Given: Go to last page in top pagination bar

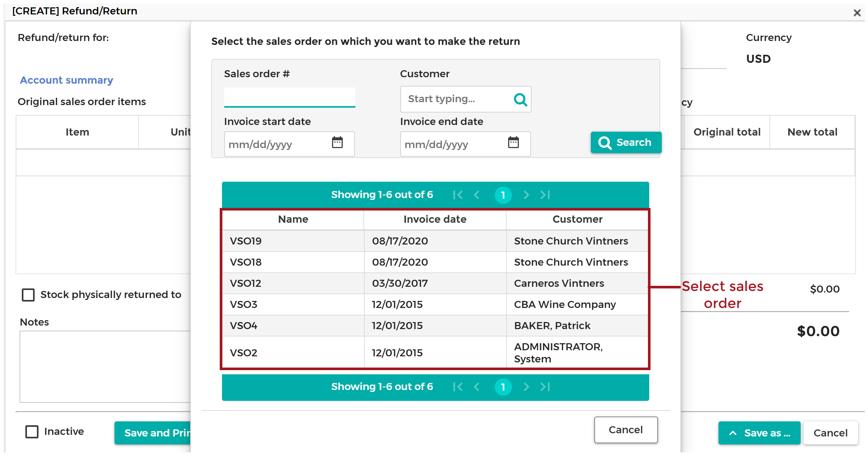Looking at the screenshot, I should pos(545,195).
